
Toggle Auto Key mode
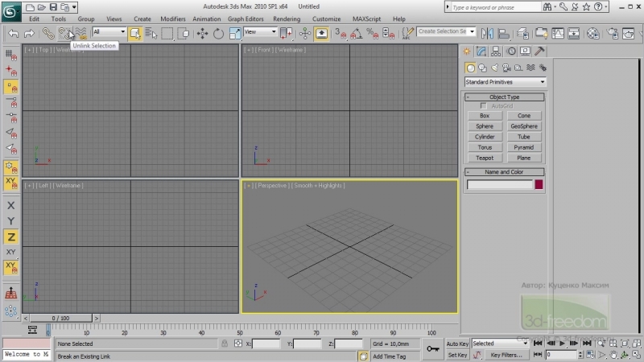(x=457, y=344)
